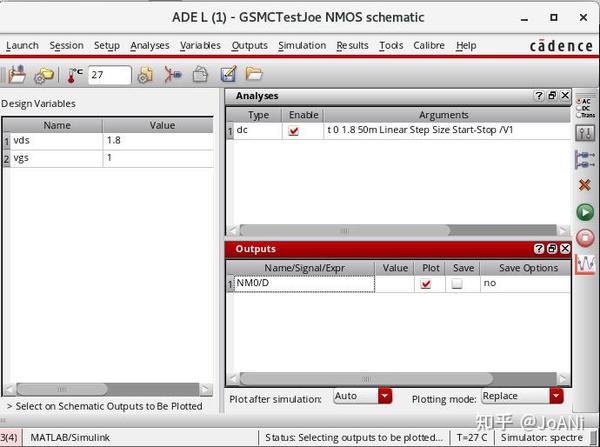Screen dimensions: 600x447
Task: Click the Design Variables horizontal scrollbar
Action: 108,390
